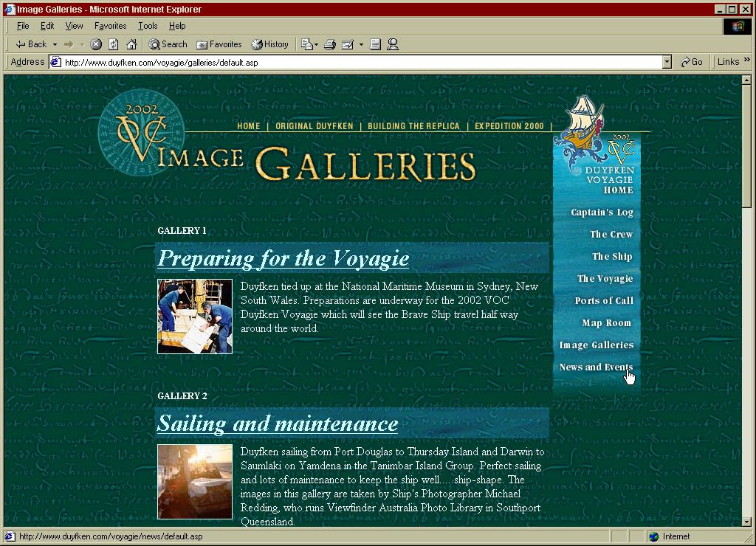Click the page icon in address bar
The width and height of the screenshot is (756, 546).
56,62
